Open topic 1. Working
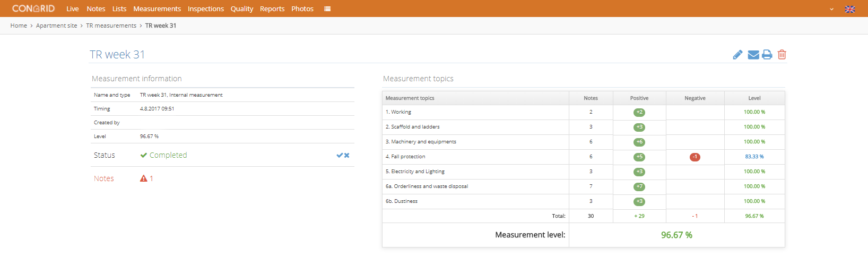Viewport: 868px width, 256px height. (x=398, y=112)
